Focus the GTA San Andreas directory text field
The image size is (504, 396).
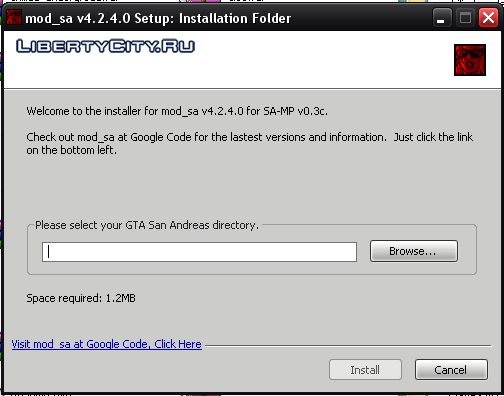coord(199,252)
